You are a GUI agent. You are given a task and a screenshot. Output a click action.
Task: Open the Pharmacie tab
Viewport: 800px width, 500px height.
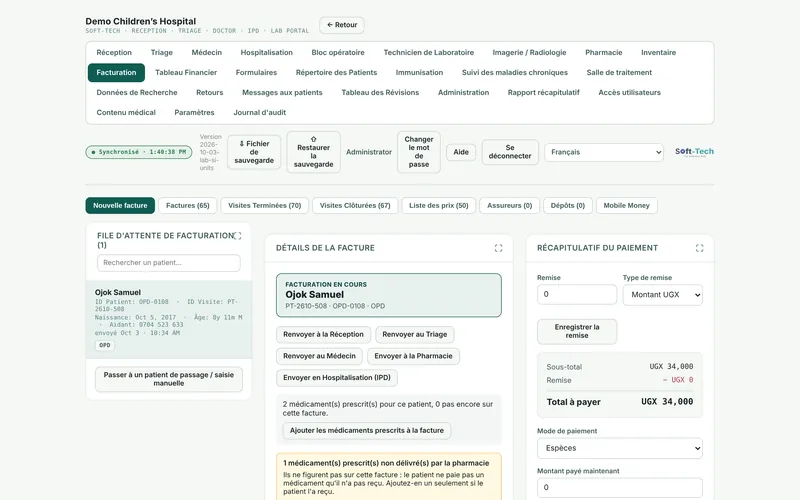[x=604, y=53]
